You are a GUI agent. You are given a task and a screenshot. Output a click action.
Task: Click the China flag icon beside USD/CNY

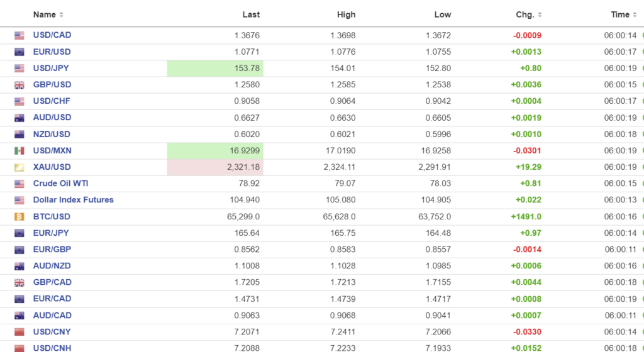pos(19,332)
